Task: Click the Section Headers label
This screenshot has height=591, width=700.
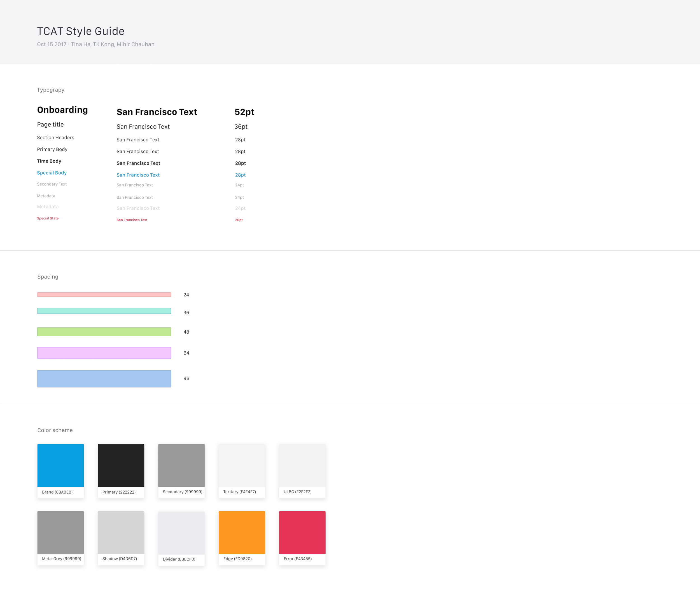Action: (56, 137)
